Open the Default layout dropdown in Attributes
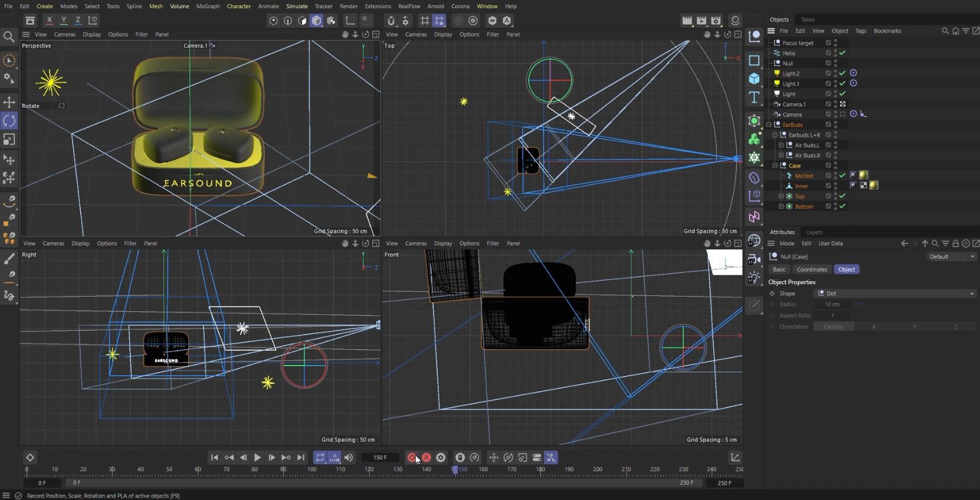 click(951, 256)
